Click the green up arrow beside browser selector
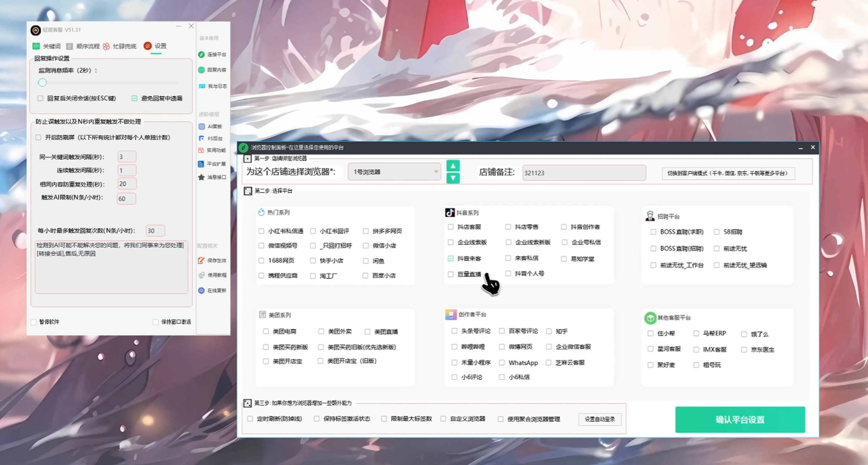The image size is (868, 465). point(453,165)
